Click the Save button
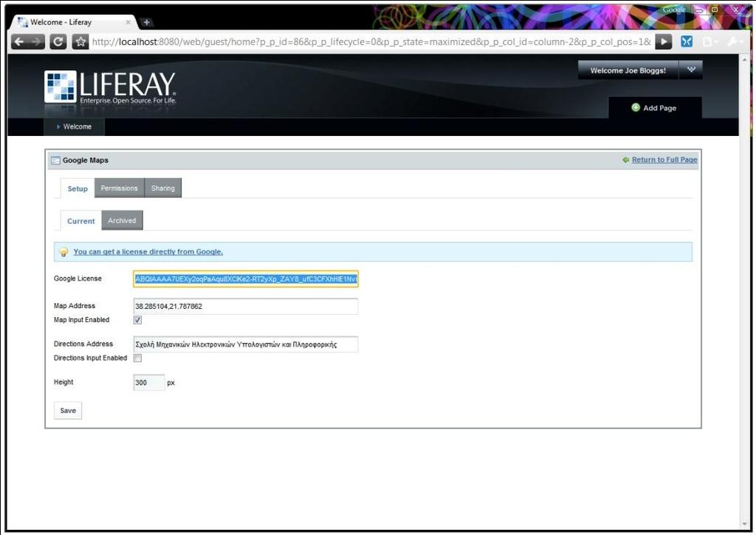 [x=68, y=411]
